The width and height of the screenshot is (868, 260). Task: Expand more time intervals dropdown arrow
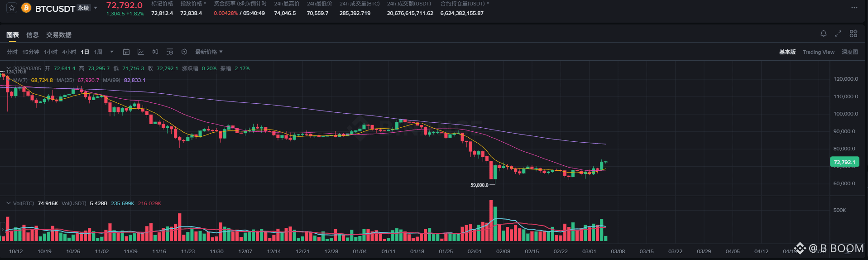pos(112,52)
